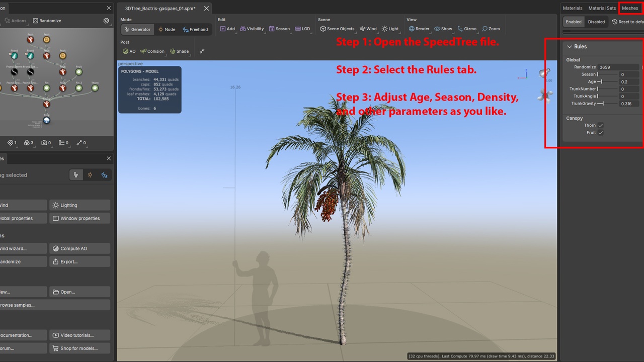Select the Enabled rules toggle

click(574, 22)
